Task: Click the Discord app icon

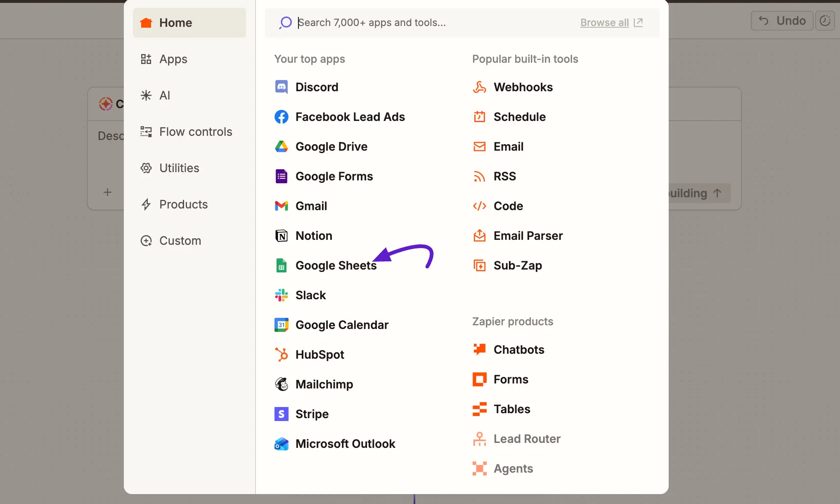Action: tap(281, 87)
